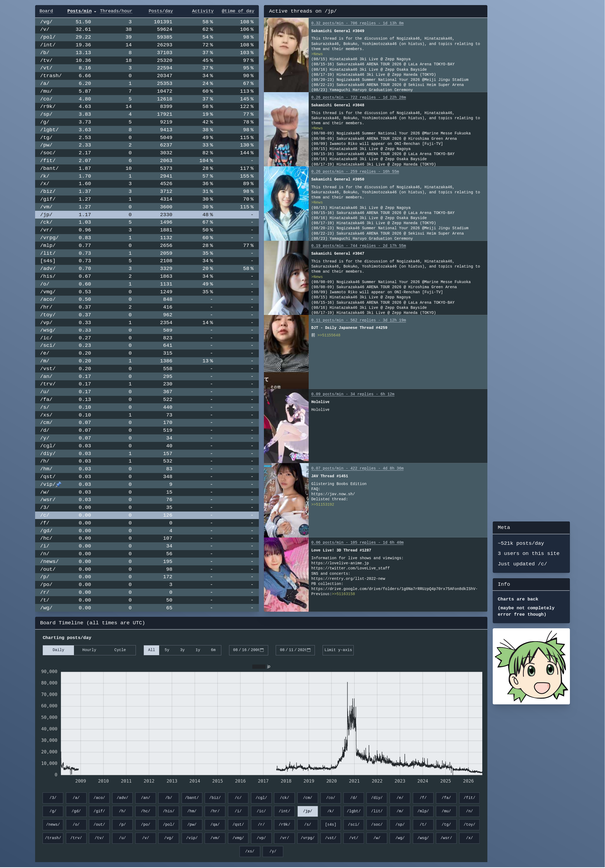Select the /jp/ row in board table
The image size is (605, 868).
147,215
